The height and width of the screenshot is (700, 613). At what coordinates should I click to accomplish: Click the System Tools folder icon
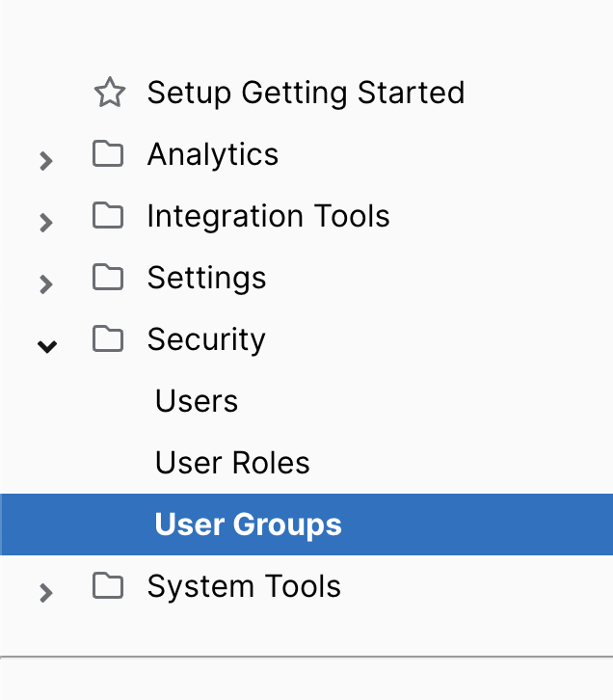(x=108, y=586)
